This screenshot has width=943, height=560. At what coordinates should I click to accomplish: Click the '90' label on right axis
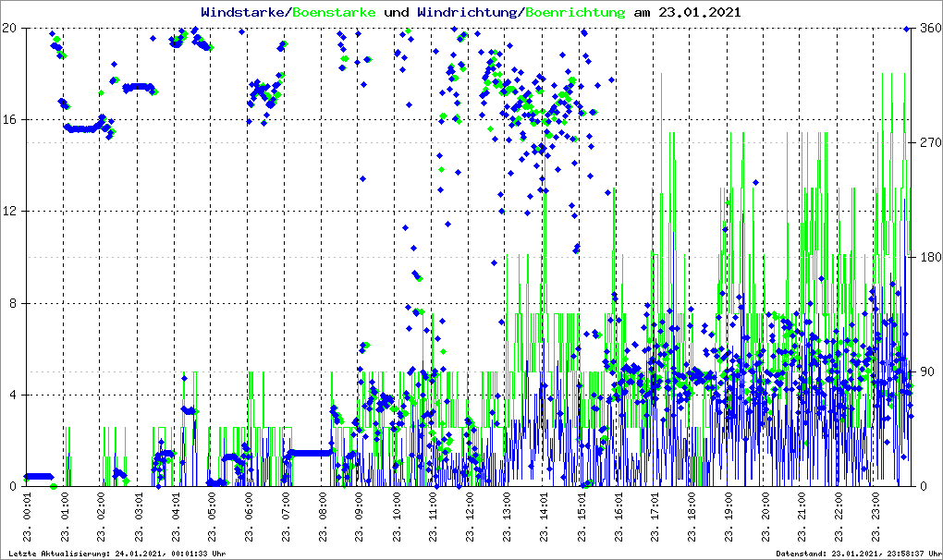926,371
